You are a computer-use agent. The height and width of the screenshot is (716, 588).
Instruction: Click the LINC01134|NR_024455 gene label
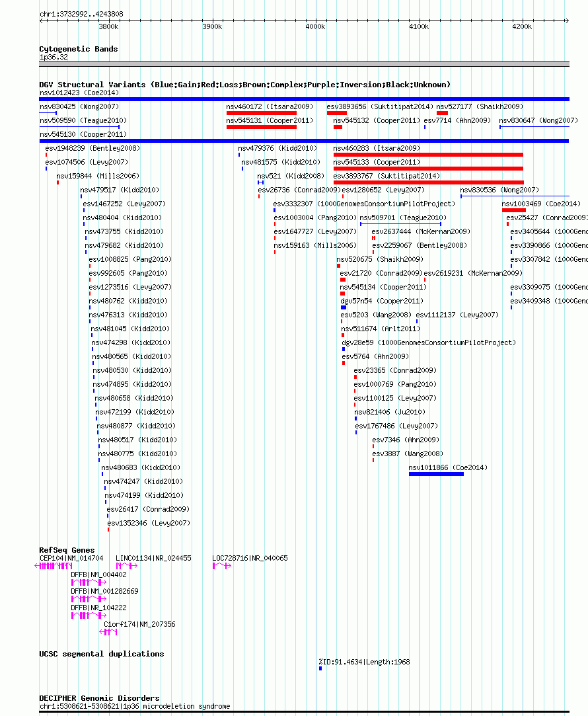(x=153, y=558)
